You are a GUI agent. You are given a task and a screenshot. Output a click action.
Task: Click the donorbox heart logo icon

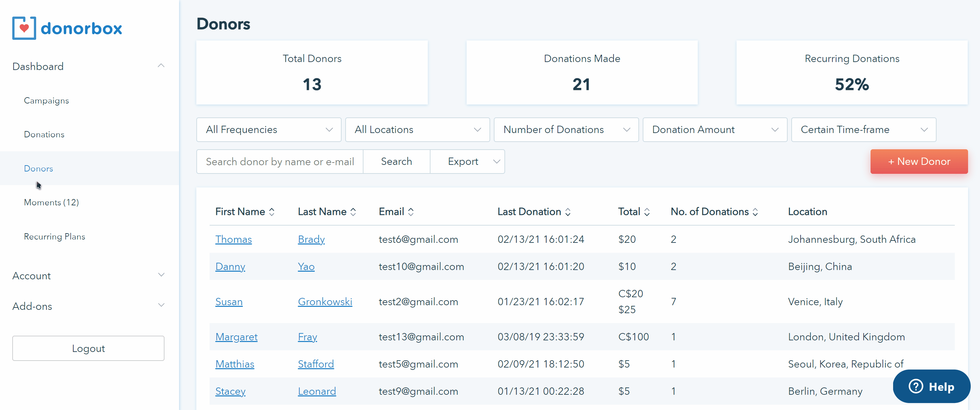(24, 28)
